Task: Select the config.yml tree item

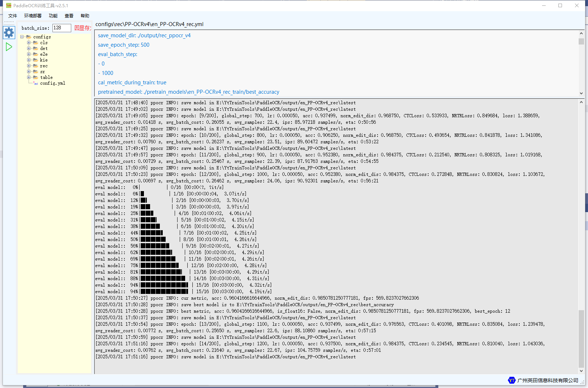Action: coord(53,83)
